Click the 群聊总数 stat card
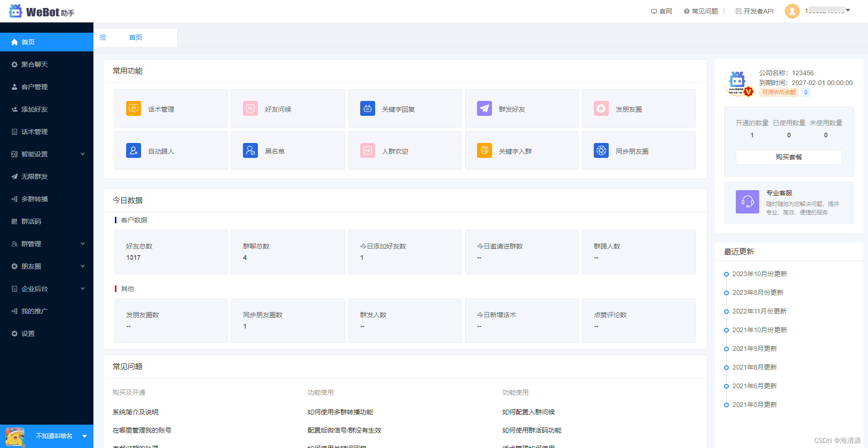Viewport: 868px width, 448px height. click(x=288, y=252)
